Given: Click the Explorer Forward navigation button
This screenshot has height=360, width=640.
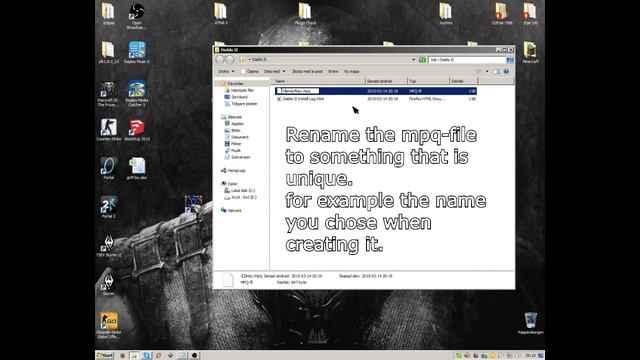Looking at the screenshot, I should click(x=230, y=60).
